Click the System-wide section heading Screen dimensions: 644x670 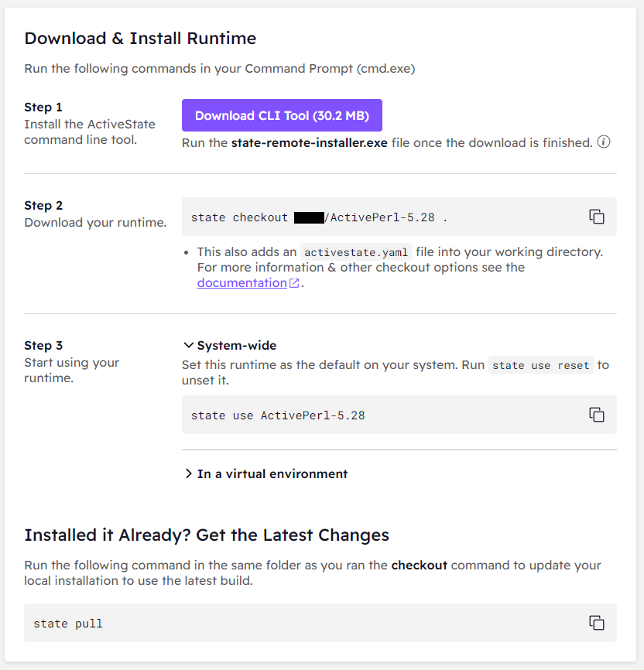click(x=237, y=345)
